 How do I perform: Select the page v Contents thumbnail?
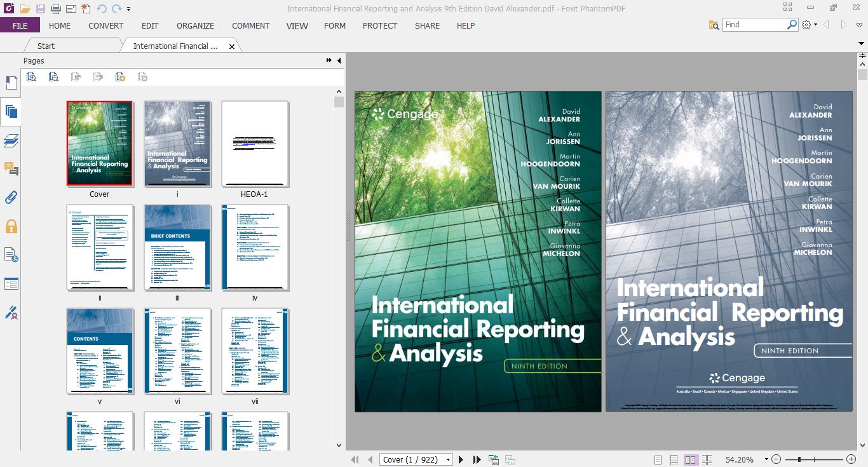pos(100,351)
